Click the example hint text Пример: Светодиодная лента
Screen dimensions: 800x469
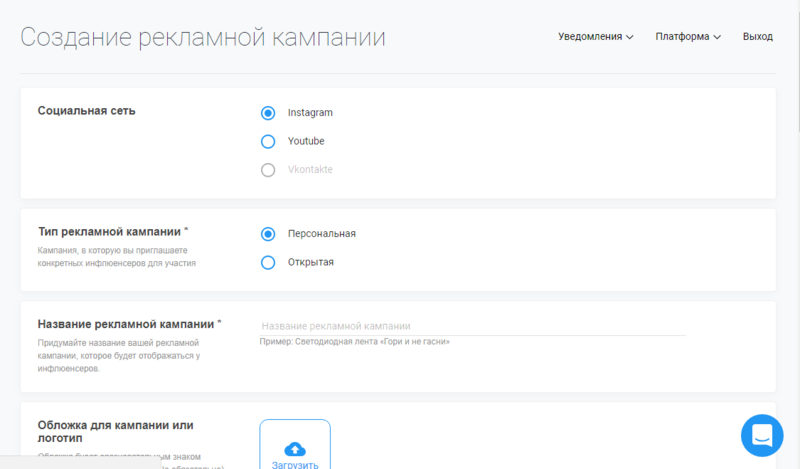(x=355, y=342)
